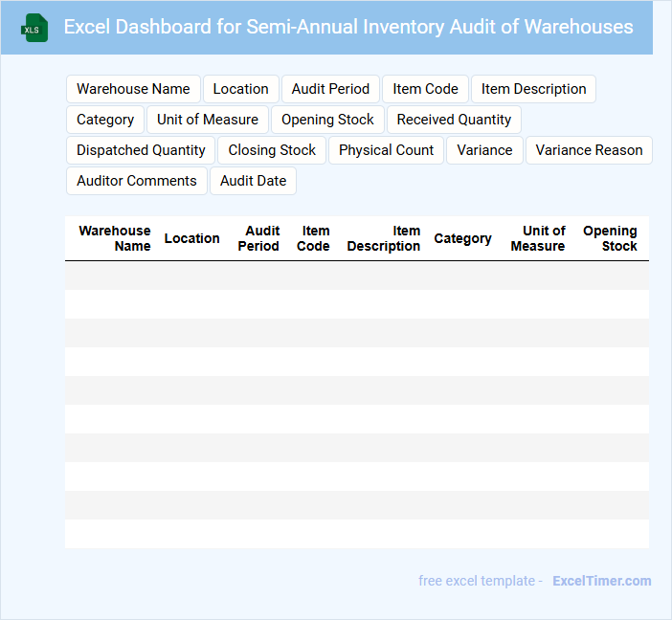The image size is (672, 620).
Task: Select the Variance Reason tag
Action: tap(589, 150)
